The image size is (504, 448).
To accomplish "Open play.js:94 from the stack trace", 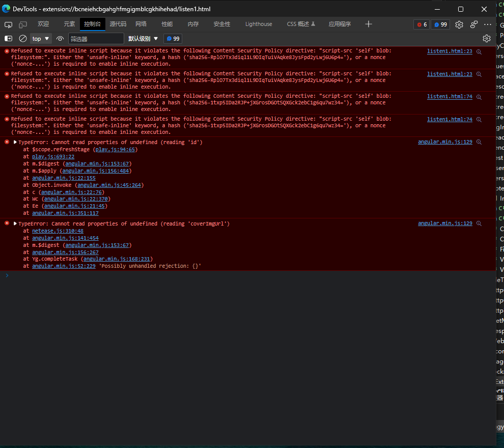I will point(115,149).
